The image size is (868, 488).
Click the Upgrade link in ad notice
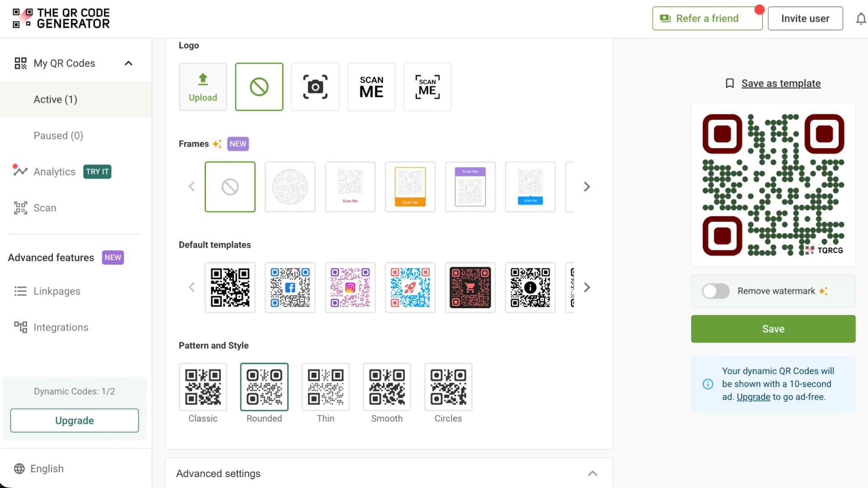(x=753, y=397)
